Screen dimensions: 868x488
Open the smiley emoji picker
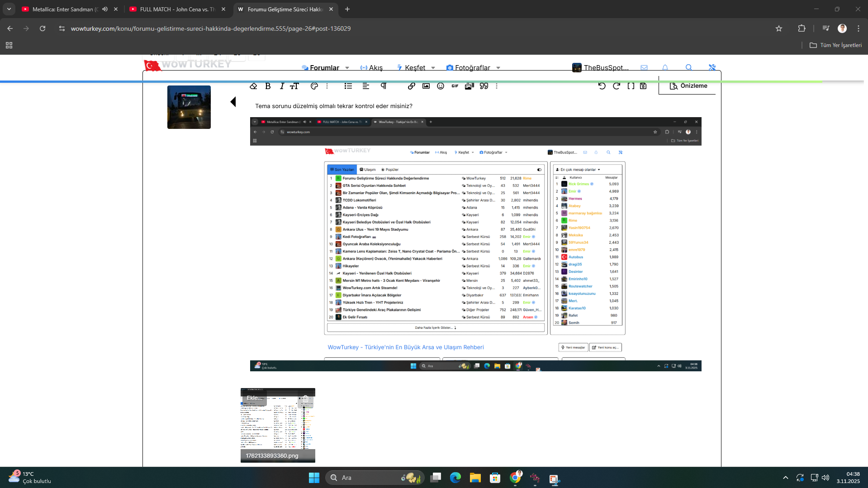point(440,86)
